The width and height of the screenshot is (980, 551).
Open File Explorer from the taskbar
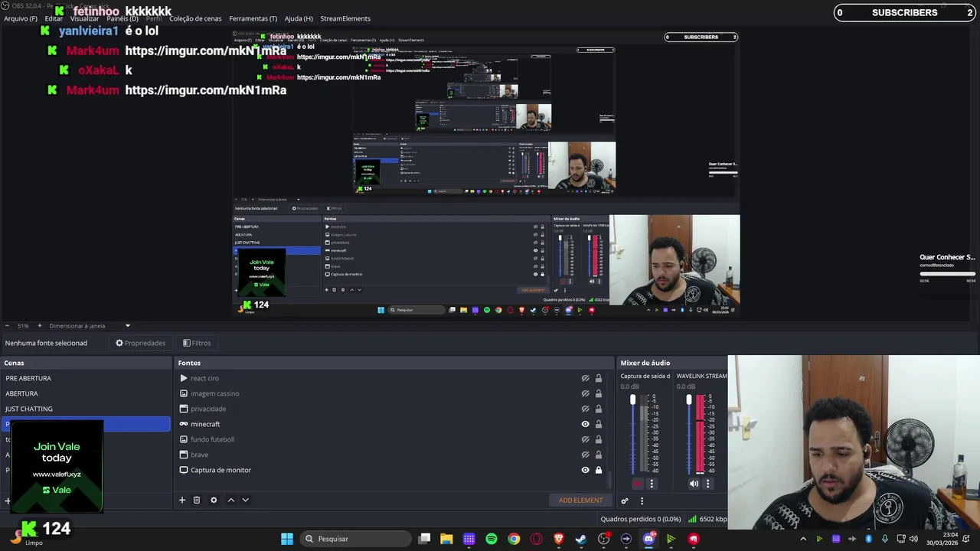(446, 539)
